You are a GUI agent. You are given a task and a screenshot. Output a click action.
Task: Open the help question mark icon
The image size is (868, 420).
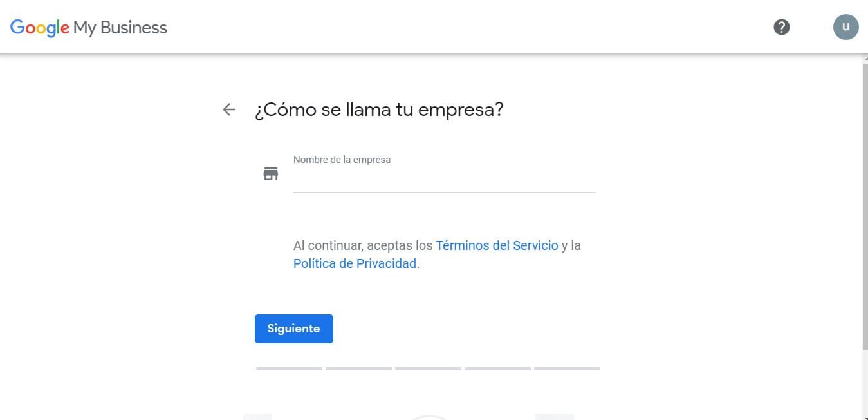pyautogui.click(x=782, y=27)
